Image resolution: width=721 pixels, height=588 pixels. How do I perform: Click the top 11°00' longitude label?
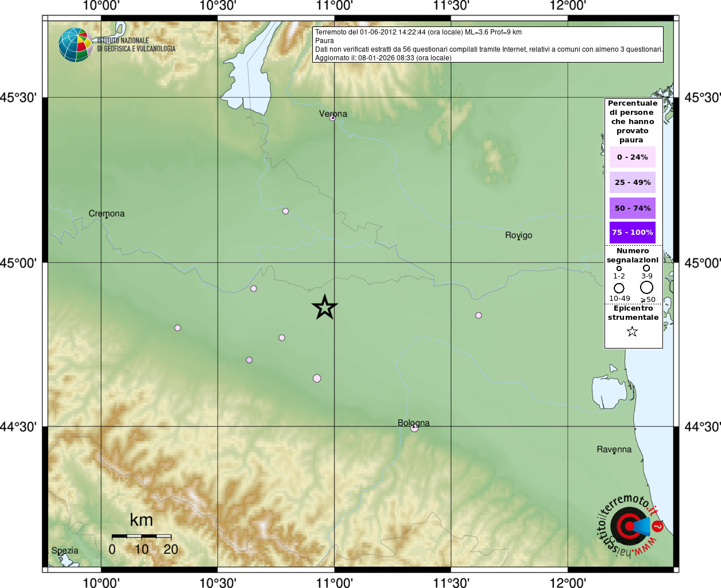334,6
